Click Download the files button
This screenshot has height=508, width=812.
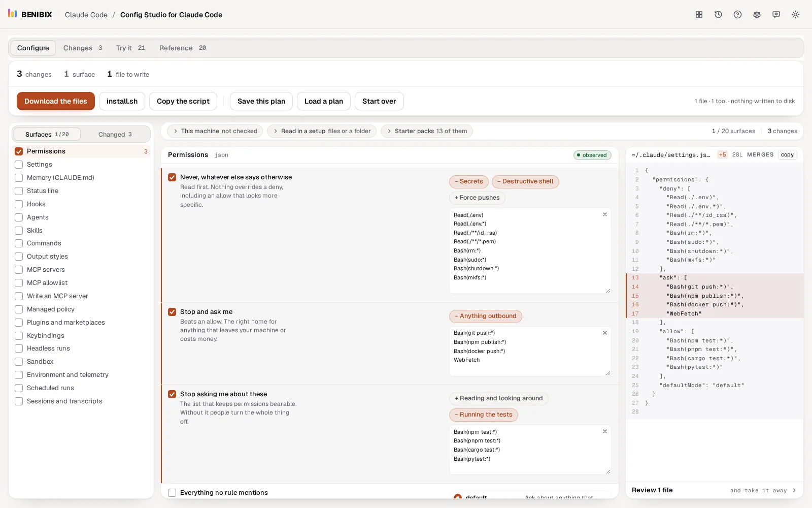click(56, 101)
